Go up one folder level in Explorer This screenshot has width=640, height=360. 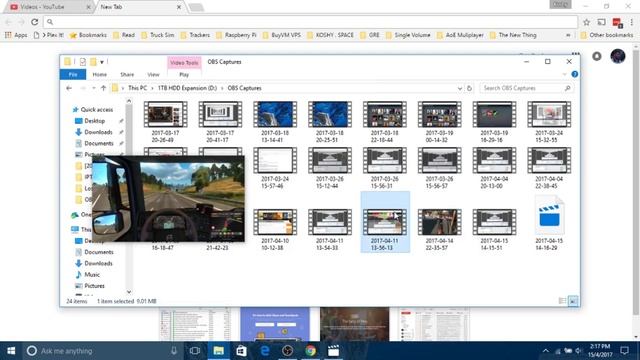(x=103, y=88)
